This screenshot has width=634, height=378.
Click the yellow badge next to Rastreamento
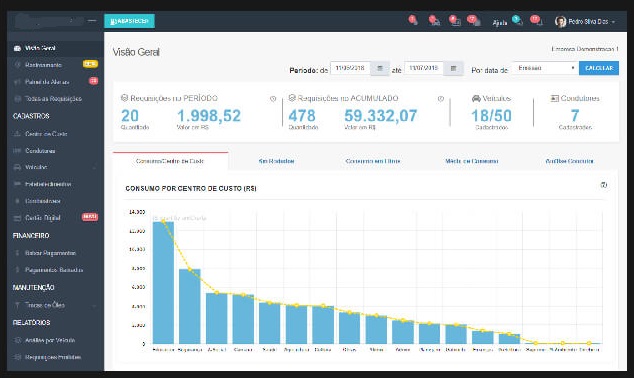pos(90,64)
